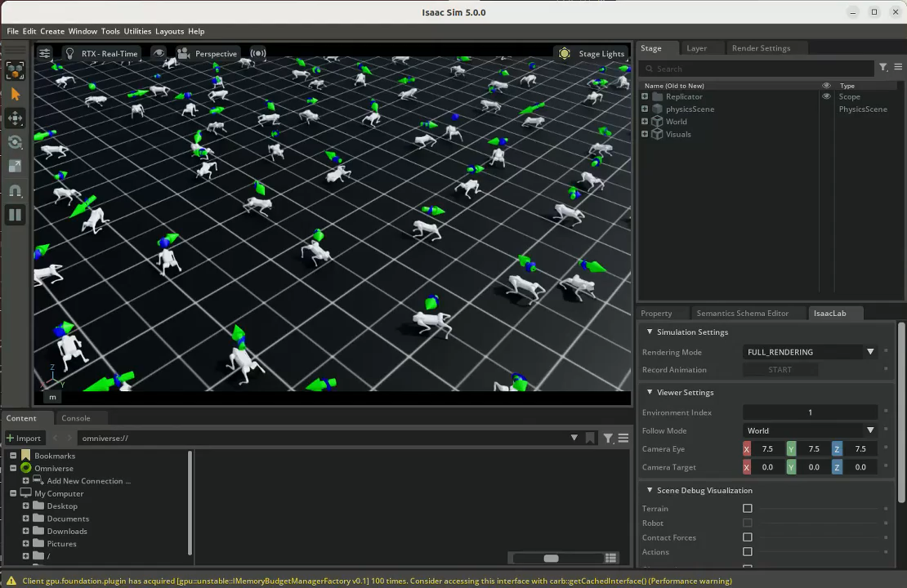Screen dimensions: 907x588
Task: Open the Stage filter funnel icon
Action: (x=883, y=68)
